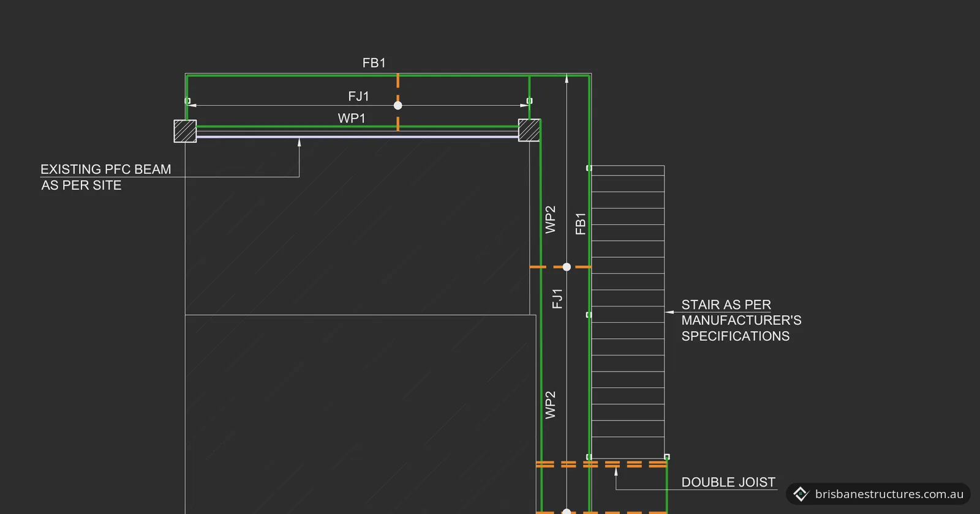The height and width of the screenshot is (514, 980).
Task: Click the 'MANUFACTURER'S' text line
Action: 741,320
